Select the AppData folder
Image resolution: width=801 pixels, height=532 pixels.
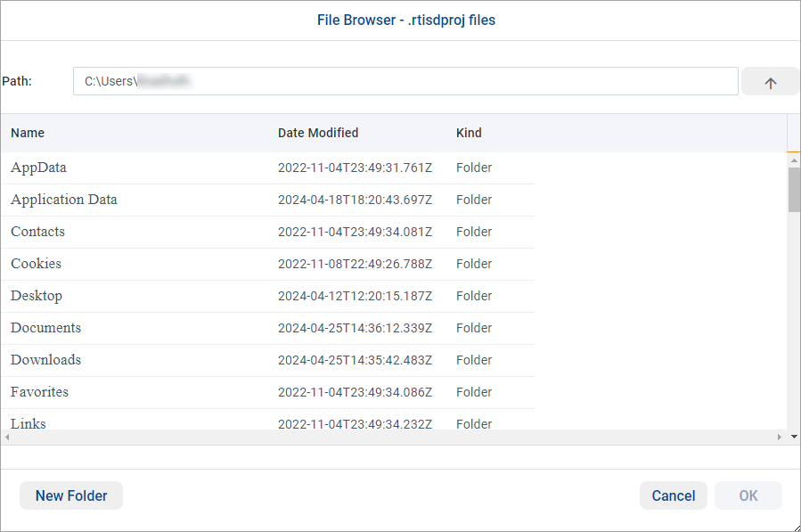tap(38, 168)
